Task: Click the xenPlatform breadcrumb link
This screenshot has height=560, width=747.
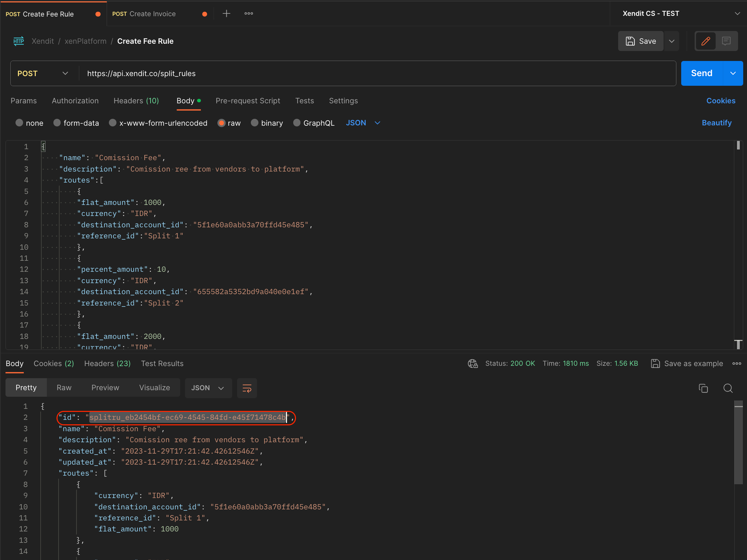Action: (85, 41)
